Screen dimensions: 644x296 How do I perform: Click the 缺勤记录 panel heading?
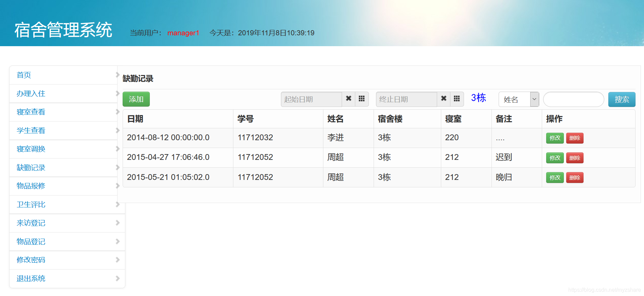tap(138, 78)
